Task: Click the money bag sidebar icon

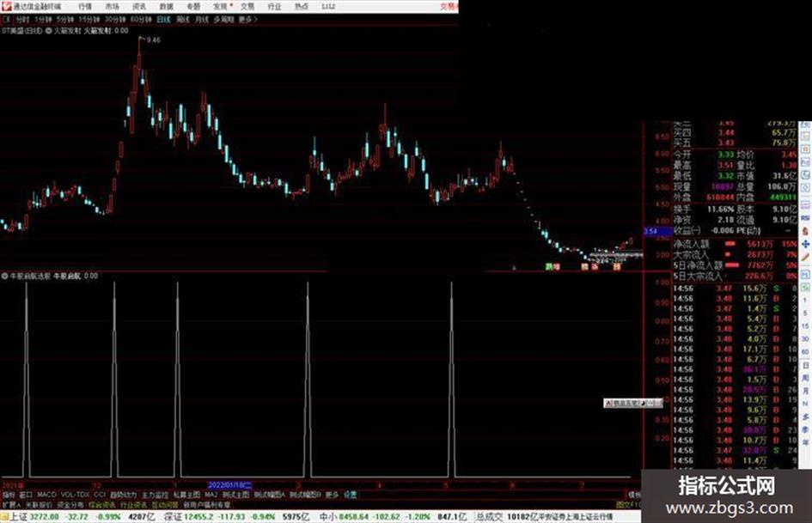Action: point(805,231)
